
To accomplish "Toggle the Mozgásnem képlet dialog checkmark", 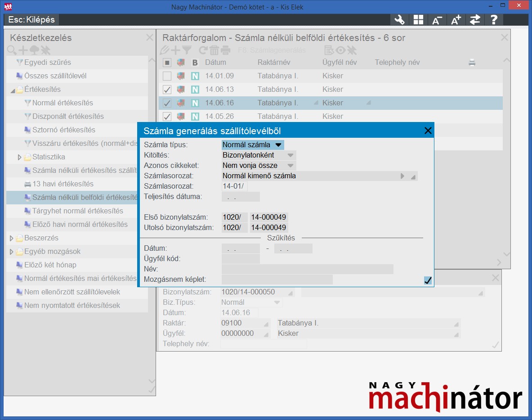I will [428, 280].
